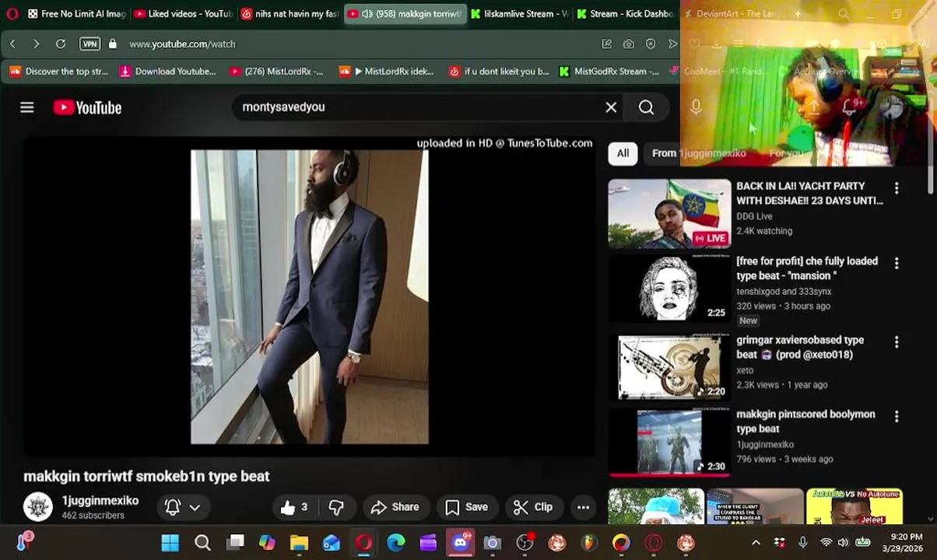
Task: Open Microsoft Edge from the taskbar
Action: (x=396, y=543)
